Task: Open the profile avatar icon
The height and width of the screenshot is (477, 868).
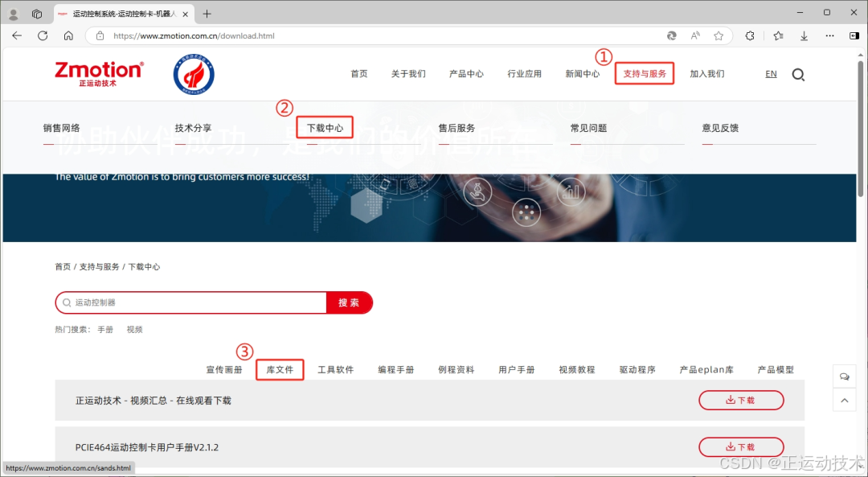Action: pos(14,14)
